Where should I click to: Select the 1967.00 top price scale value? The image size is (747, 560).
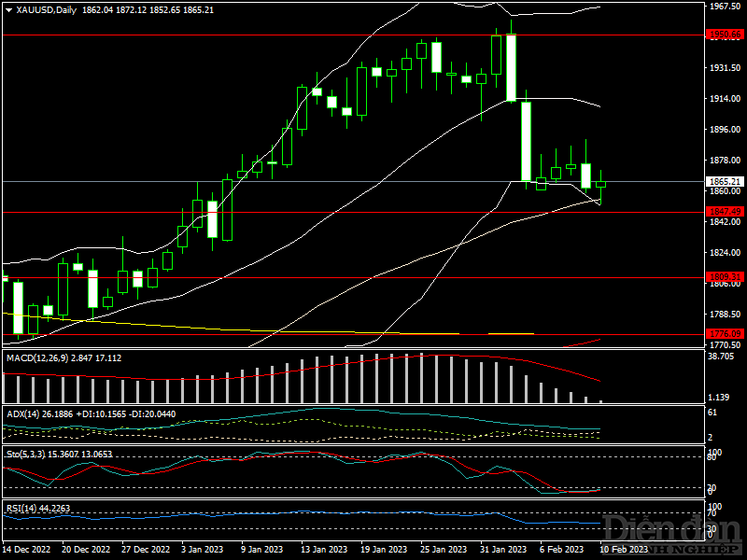tap(725, 7)
